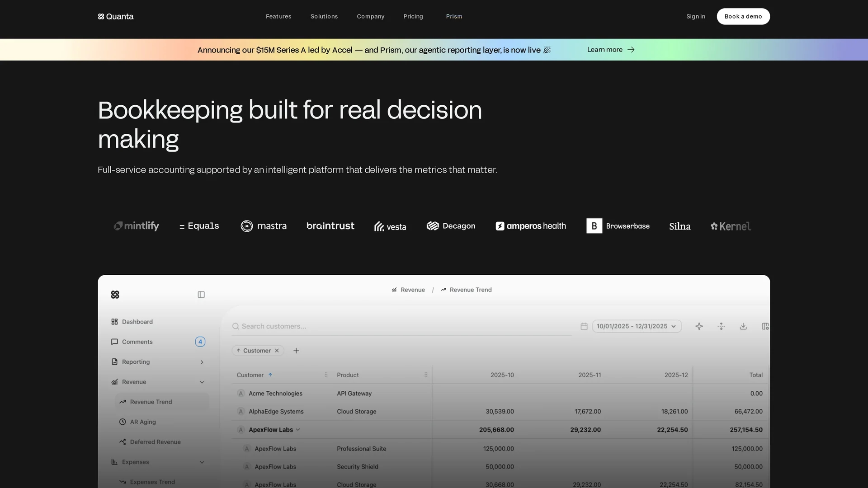Click the download icon in toolbar
The image size is (868, 488).
pos(743,326)
